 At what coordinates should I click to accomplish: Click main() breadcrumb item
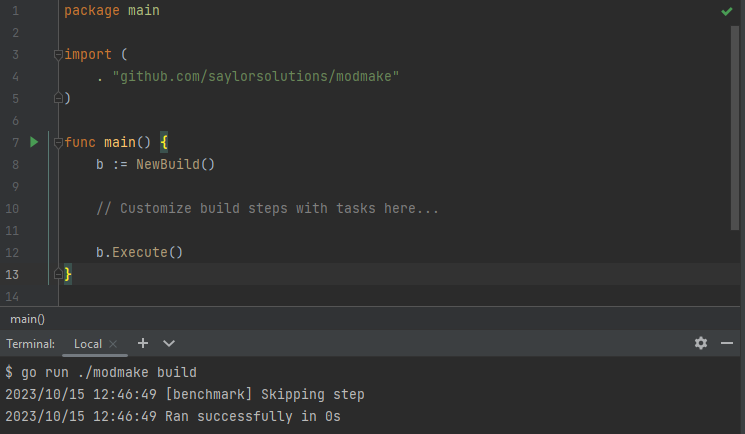point(28,319)
